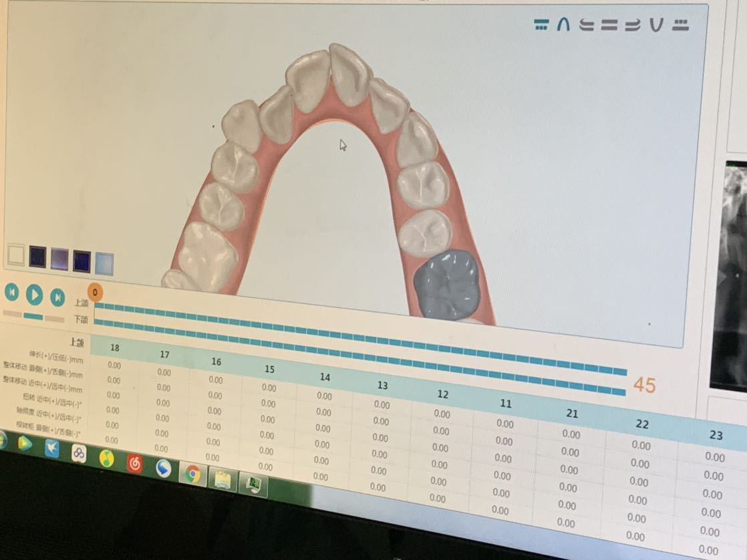Click the 上颌 table corner label
This screenshot has width=747, height=560.
(77, 342)
